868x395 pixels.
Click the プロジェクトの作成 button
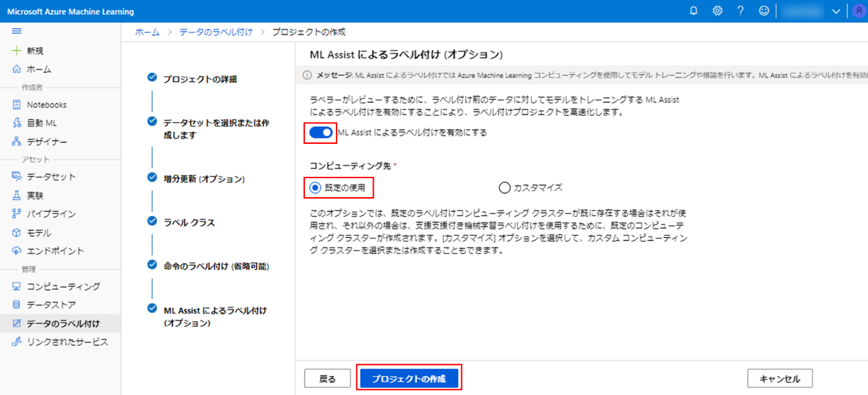[x=409, y=379]
